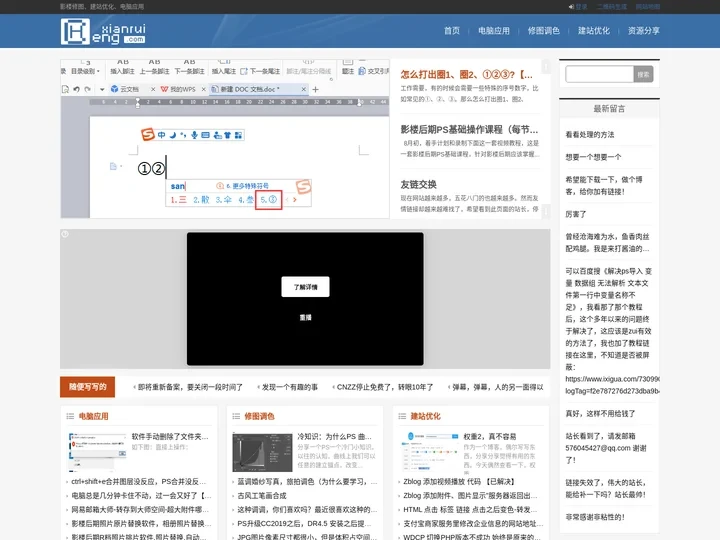
Task: Open the 二维码生成 link in top bar
Action: 611,7
